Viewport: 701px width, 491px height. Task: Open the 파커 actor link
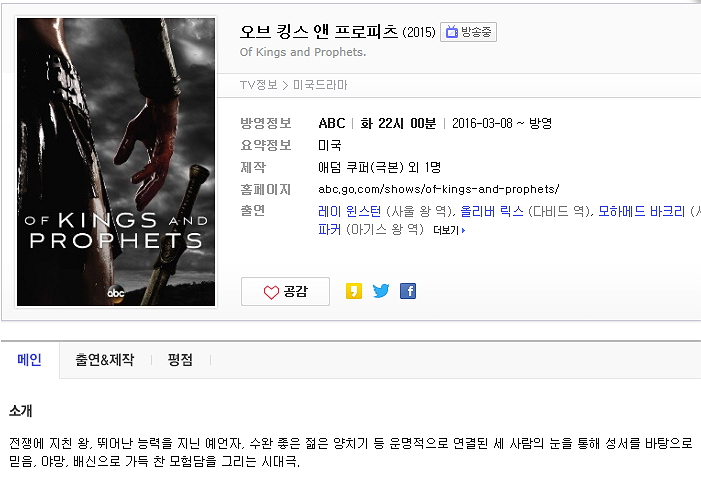click(329, 229)
